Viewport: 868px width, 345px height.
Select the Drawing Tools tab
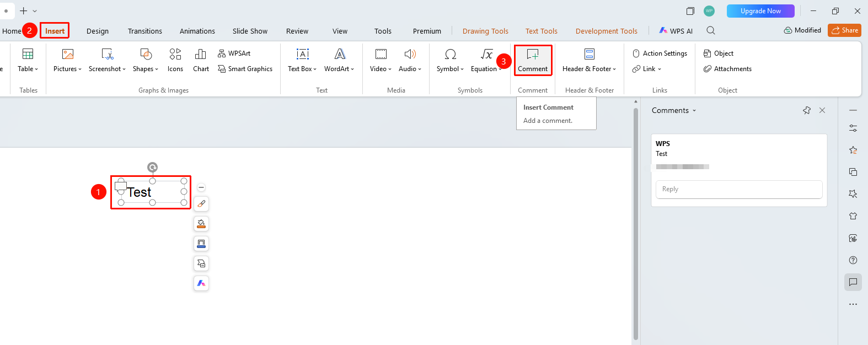coord(485,31)
